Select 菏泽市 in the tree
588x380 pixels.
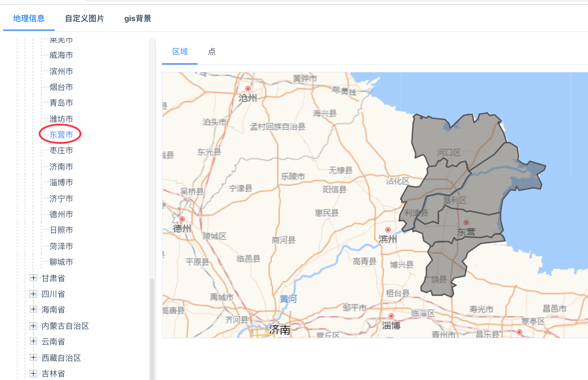point(61,246)
